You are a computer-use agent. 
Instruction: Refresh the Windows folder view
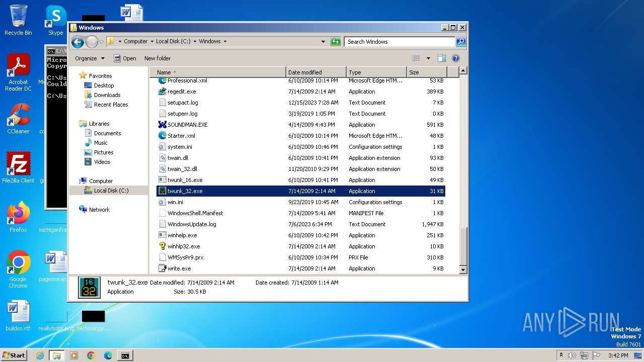coord(336,42)
